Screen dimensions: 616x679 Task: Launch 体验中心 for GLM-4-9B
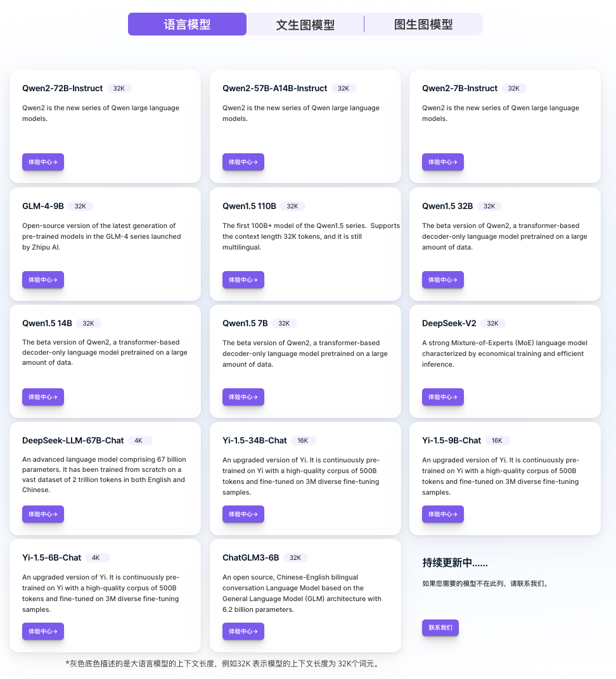tap(43, 280)
